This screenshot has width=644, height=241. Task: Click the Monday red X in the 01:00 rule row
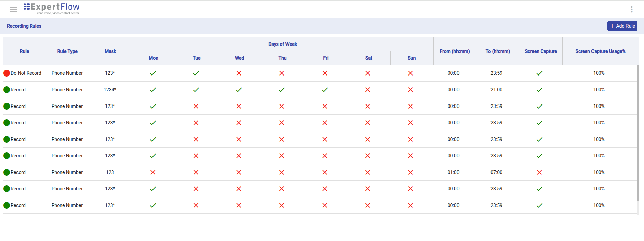[x=153, y=172]
